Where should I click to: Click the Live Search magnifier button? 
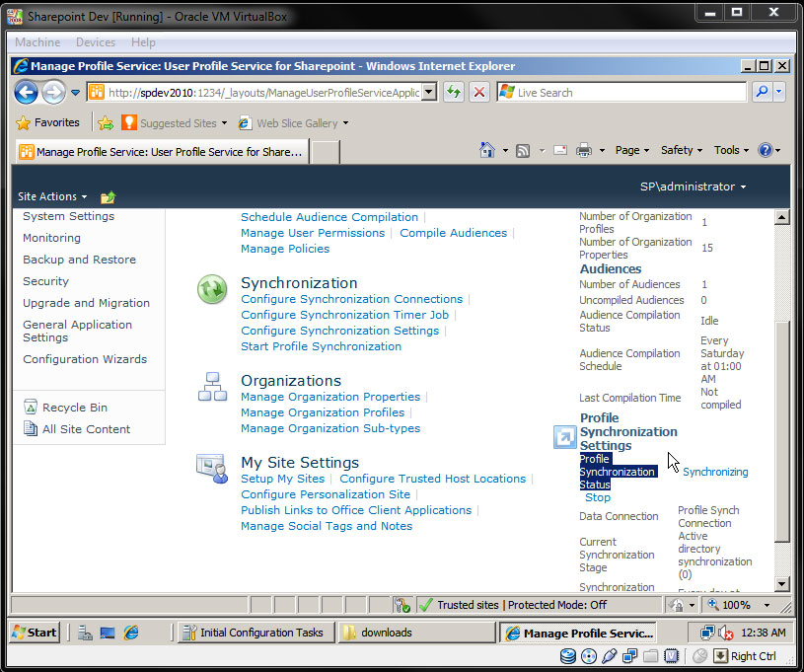point(762,93)
